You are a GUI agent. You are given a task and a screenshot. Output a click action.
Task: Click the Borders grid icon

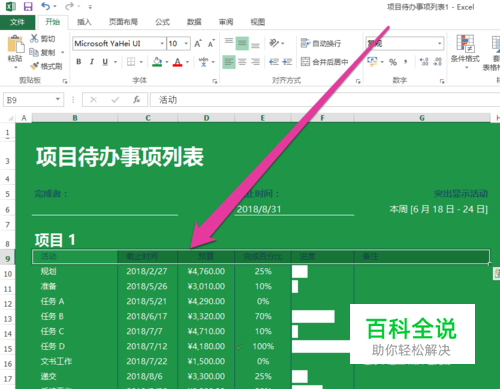tap(131, 62)
